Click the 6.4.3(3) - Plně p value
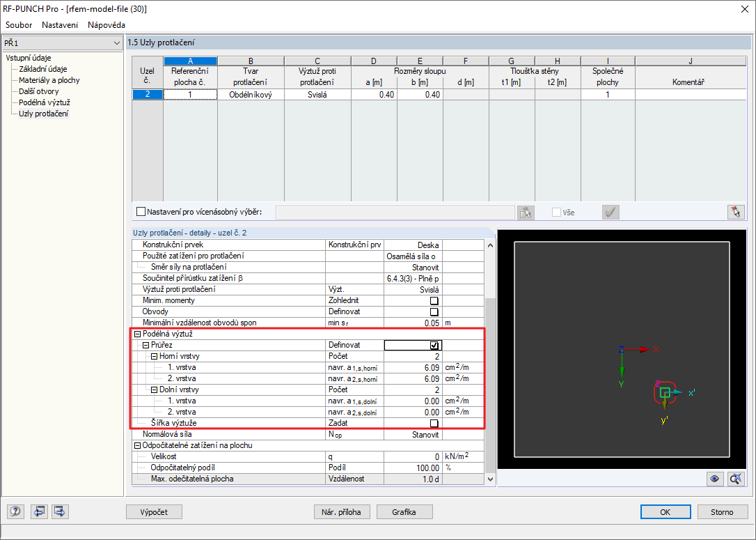Image resolution: width=756 pixels, height=540 pixels. pos(413,279)
